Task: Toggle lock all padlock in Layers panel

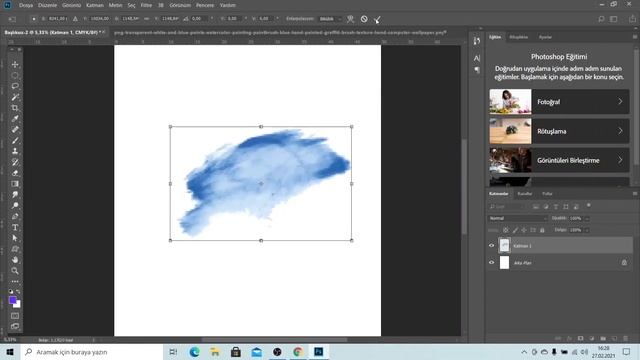Action: 542,230
